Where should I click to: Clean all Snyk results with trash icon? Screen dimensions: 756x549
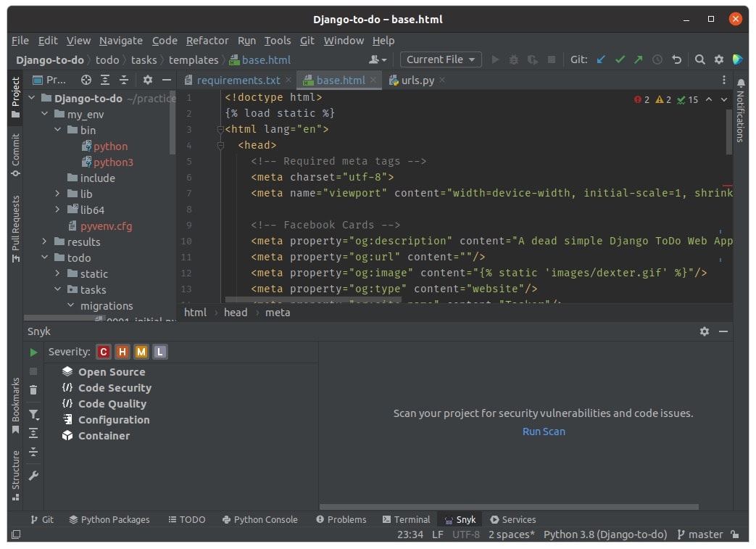(33, 389)
